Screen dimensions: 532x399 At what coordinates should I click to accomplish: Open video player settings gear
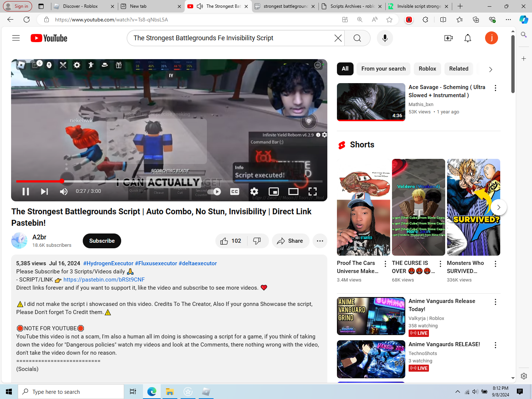coord(254,191)
